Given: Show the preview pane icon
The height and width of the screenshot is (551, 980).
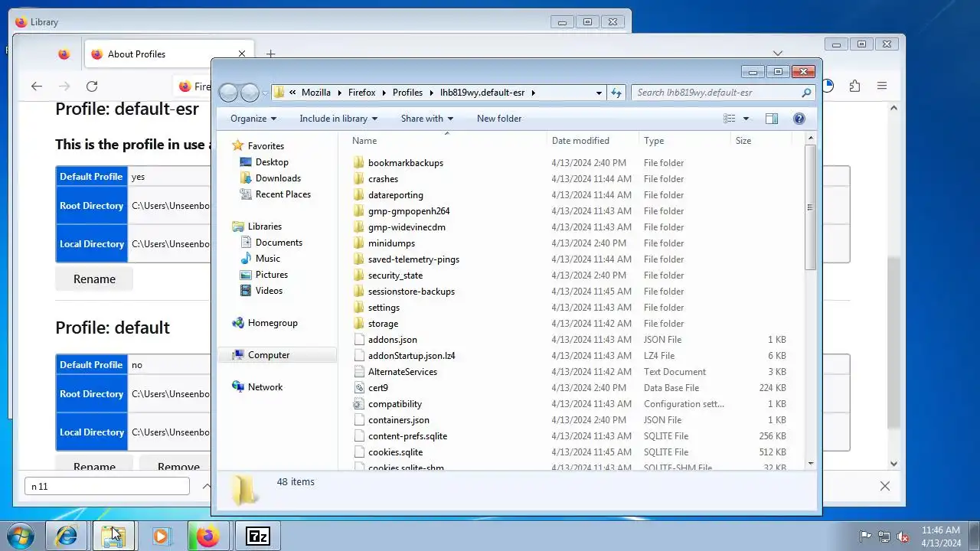Looking at the screenshot, I should [772, 119].
